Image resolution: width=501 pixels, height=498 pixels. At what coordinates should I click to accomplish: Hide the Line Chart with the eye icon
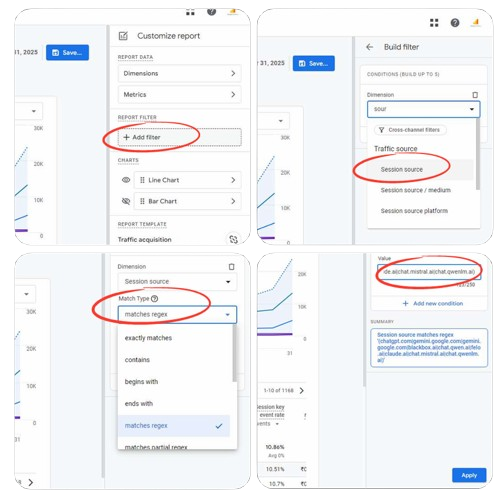[126, 180]
